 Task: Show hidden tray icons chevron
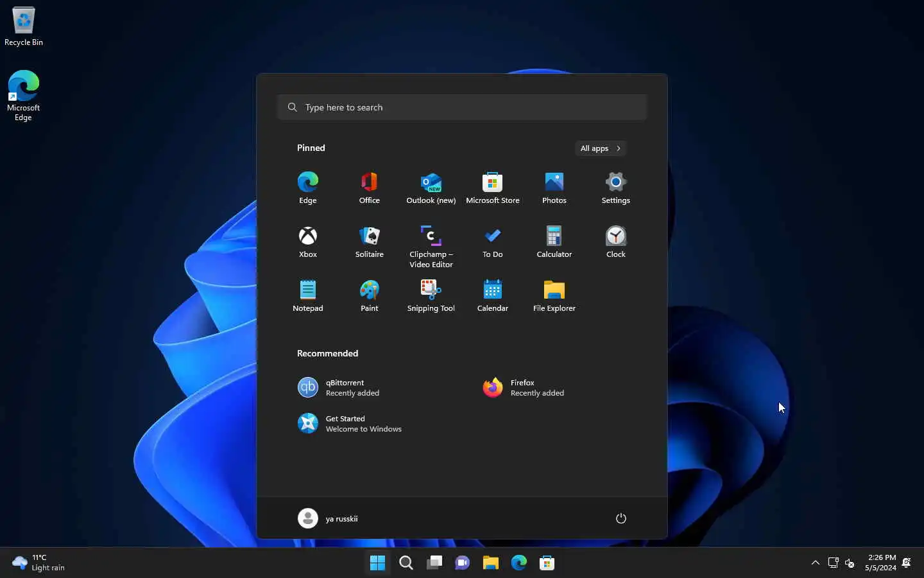tap(816, 563)
